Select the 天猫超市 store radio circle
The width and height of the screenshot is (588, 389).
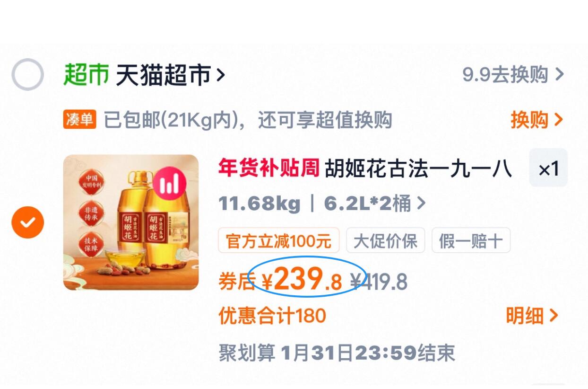(27, 74)
